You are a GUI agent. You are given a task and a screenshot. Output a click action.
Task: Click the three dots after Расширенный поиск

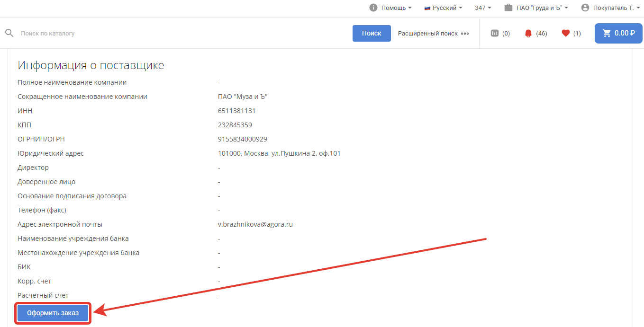(465, 34)
